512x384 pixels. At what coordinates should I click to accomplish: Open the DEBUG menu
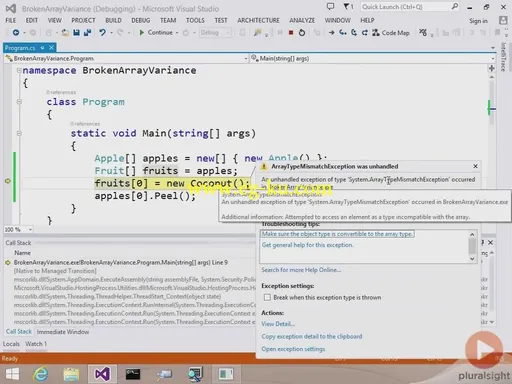point(140,20)
